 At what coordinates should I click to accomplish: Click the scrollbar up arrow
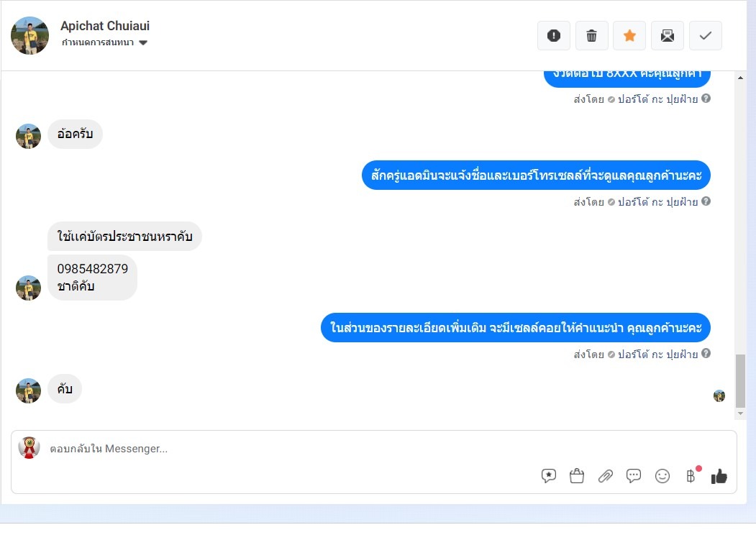pyautogui.click(x=740, y=78)
